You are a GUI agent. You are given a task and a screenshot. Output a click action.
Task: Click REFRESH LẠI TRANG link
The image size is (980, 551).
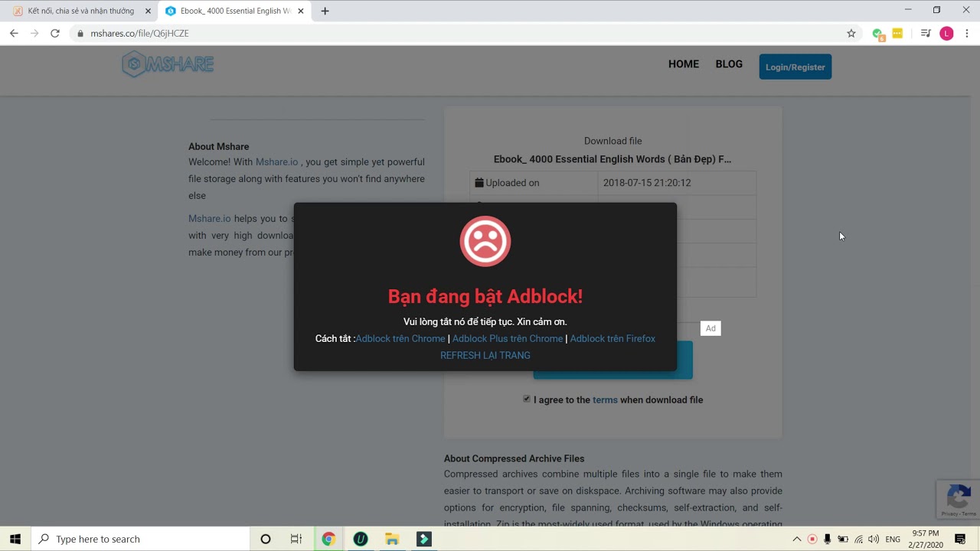pos(485,355)
